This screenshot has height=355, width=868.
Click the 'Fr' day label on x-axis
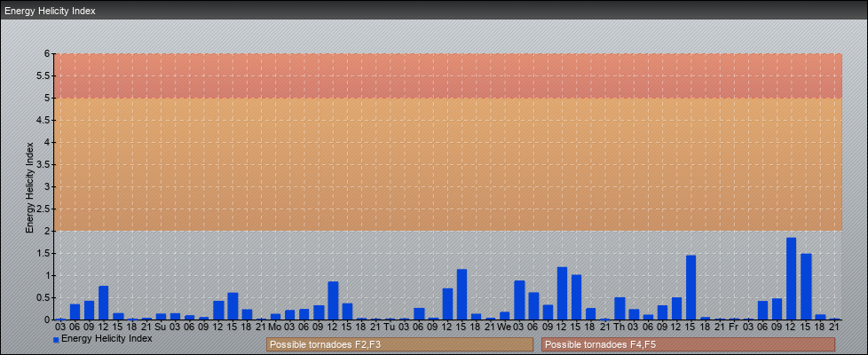733,327
